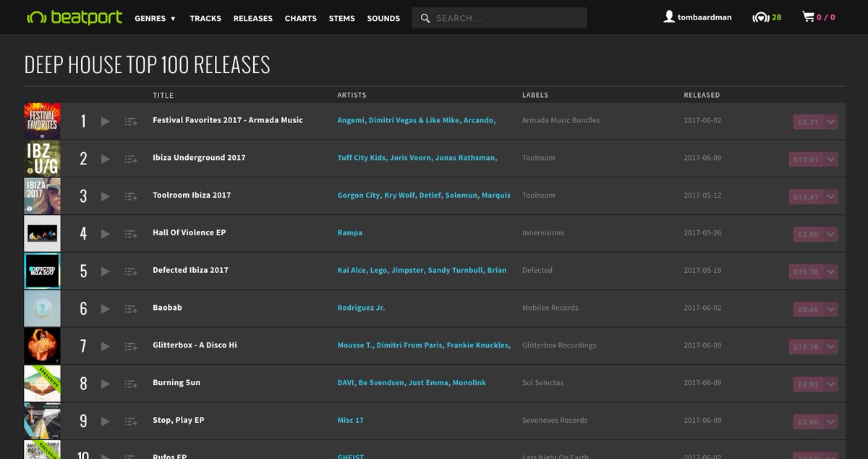Image resolution: width=868 pixels, height=459 pixels.
Task: Go to the Tracks menu
Action: (x=205, y=18)
